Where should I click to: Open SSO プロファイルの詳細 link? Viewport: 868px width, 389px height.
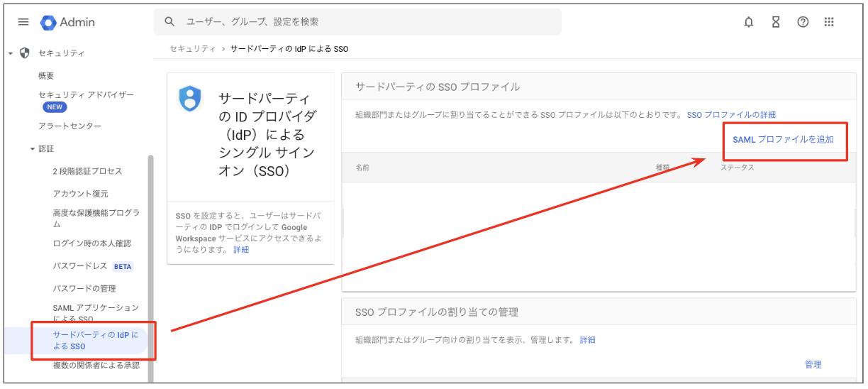(731, 115)
